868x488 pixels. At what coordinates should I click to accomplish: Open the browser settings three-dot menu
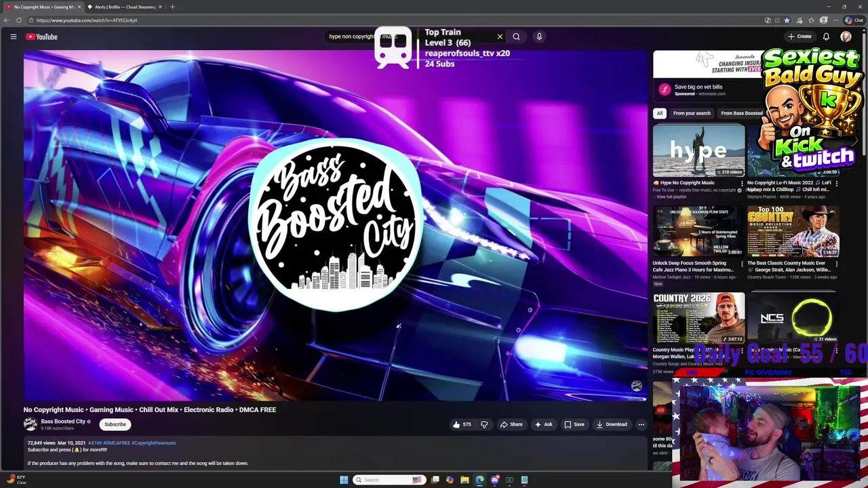click(x=835, y=20)
